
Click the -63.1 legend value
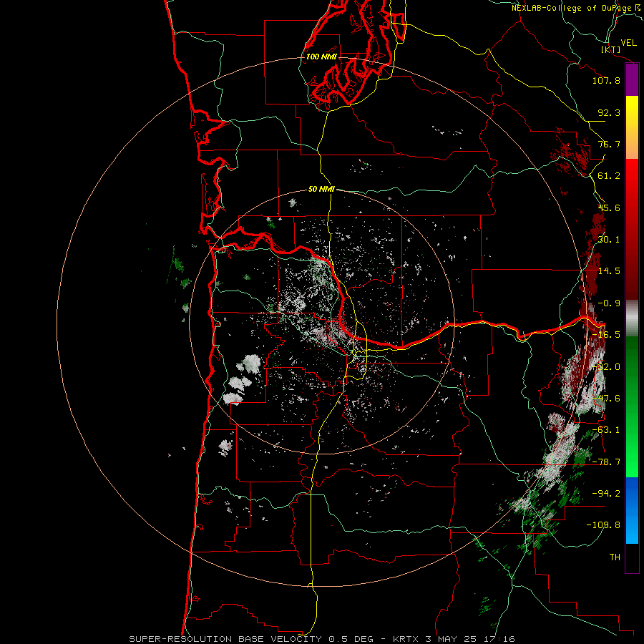pos(606,430)
